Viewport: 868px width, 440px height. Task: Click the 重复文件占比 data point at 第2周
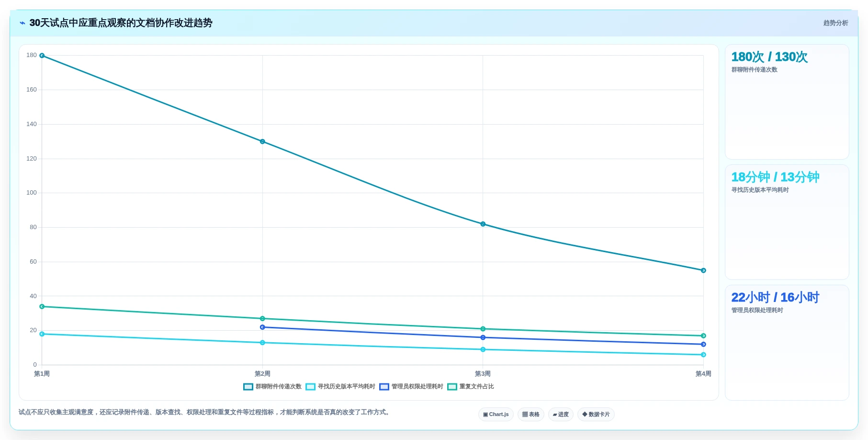[x=262, y=319]
